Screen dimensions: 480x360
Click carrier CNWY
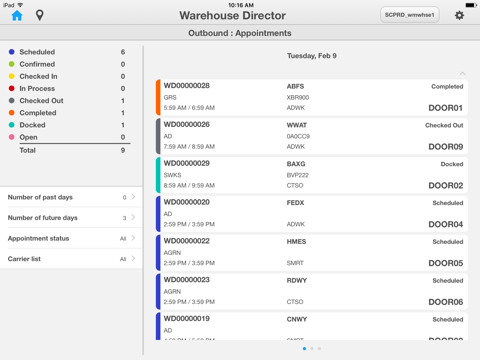pyautogui.click(x=297, y=319)
